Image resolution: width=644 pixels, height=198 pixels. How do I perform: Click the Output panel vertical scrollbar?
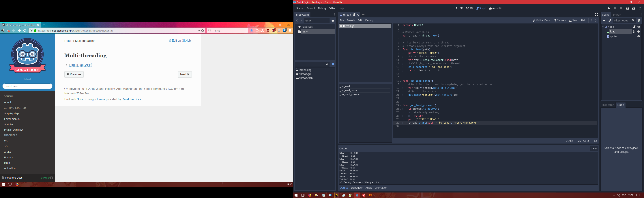(x=597, y=179)
